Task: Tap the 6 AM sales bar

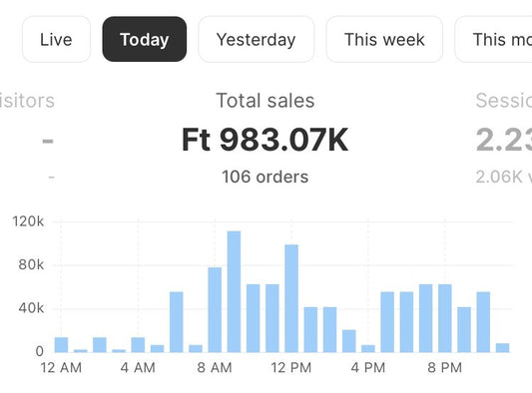Action: 177,322
